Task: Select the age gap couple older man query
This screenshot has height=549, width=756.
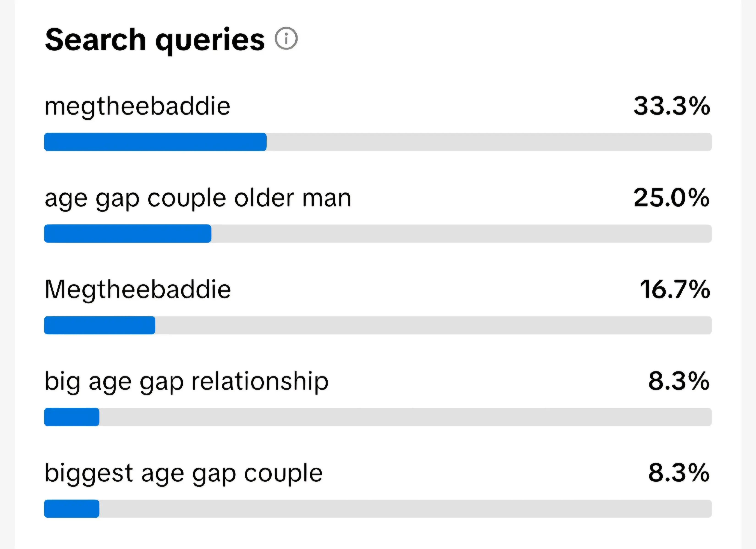Action: 198,199
